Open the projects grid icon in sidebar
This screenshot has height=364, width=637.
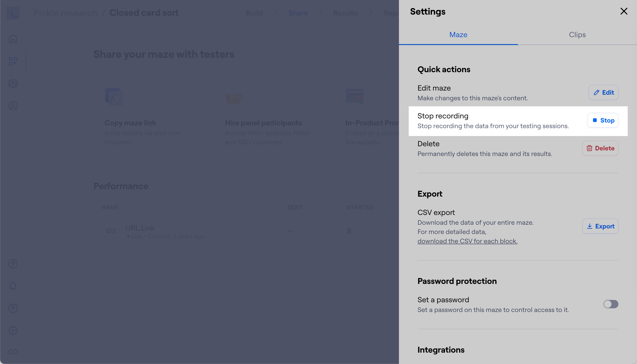[13, 61]
